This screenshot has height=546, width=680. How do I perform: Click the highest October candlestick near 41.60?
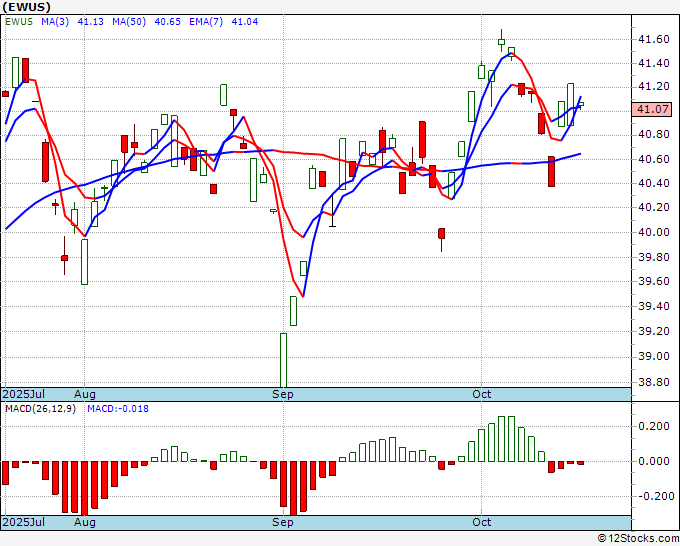pyautogui.click(x=501, y=42)
